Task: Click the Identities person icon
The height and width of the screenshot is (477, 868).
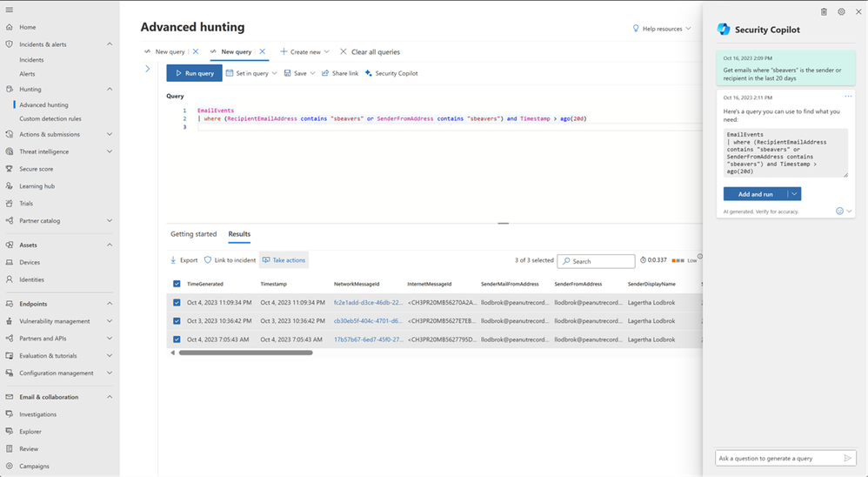Action: (x=9, y=279)
